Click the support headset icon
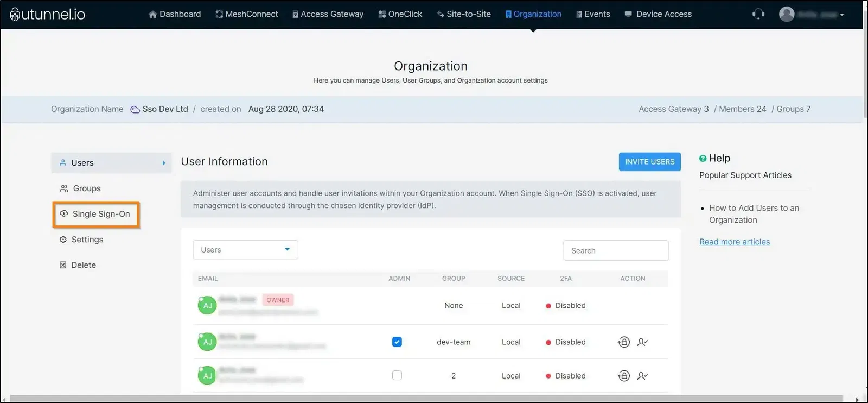This screenshot has width=868, height=403. [758, 14]
